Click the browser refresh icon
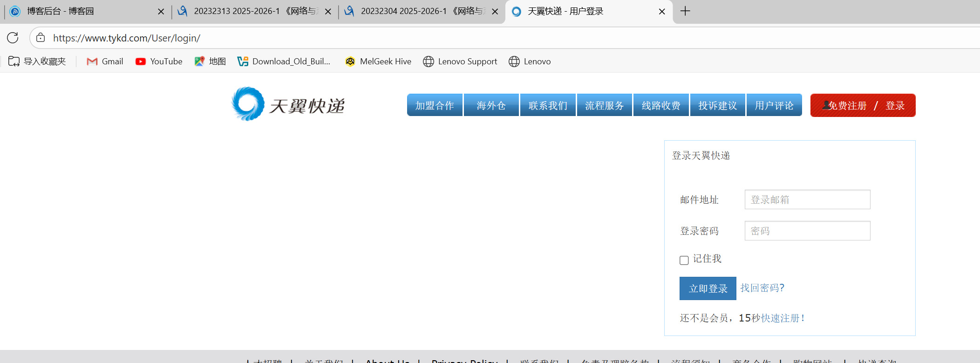The image size is (980, 363). (13, 38)
